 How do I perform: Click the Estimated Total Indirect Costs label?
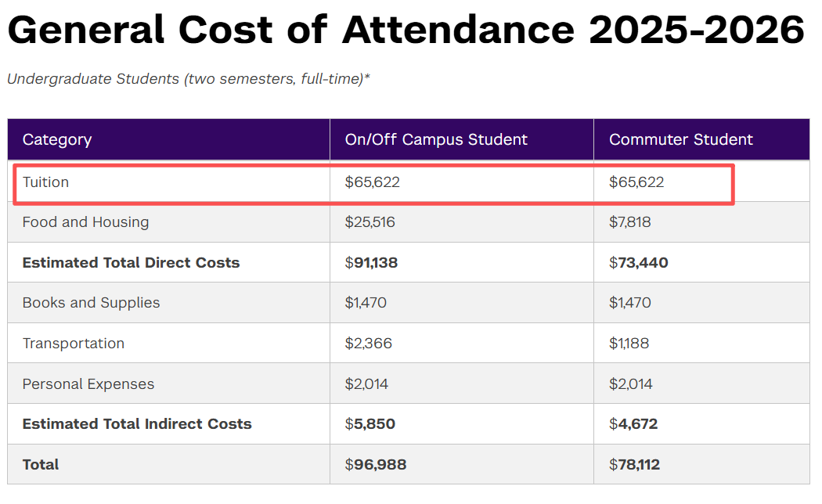click(137, 424)
